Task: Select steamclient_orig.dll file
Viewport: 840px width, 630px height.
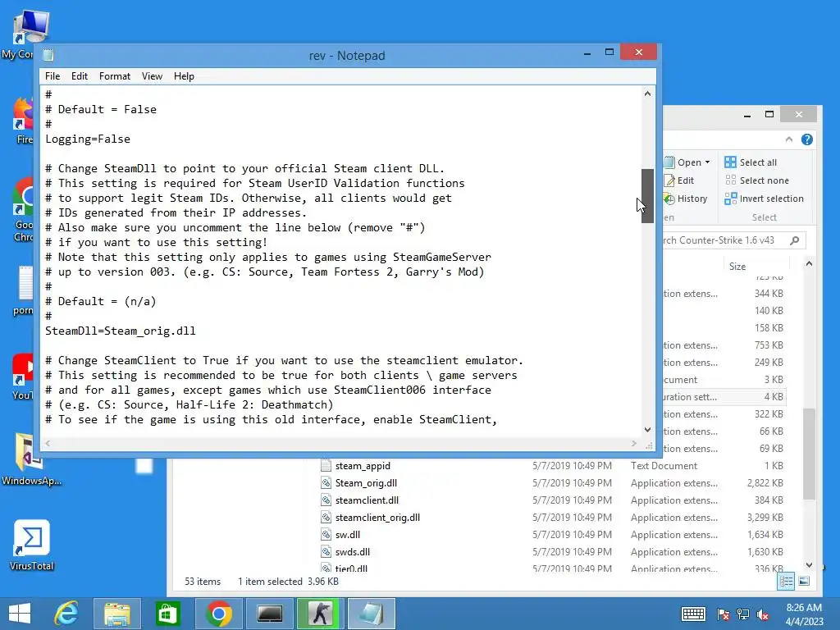Action: pos(377,518)
